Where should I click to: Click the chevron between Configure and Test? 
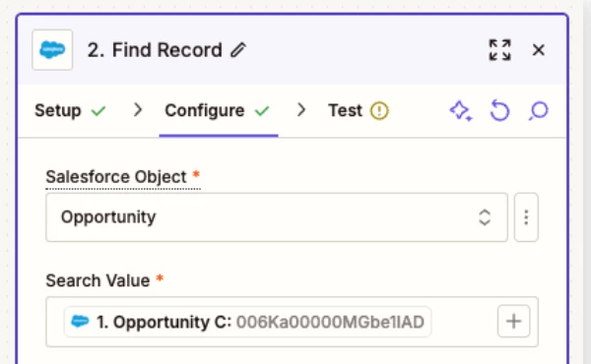click(x=300, y=110)
